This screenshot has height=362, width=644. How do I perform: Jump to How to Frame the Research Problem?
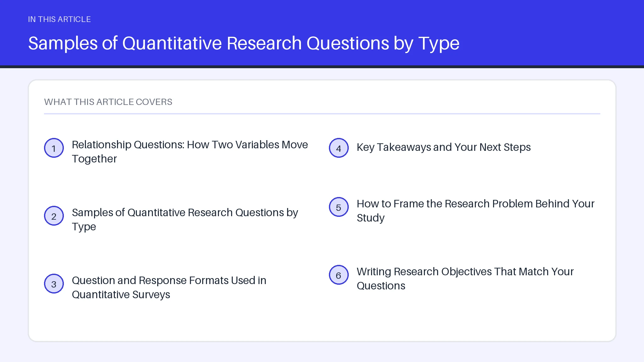click(475, 211)
